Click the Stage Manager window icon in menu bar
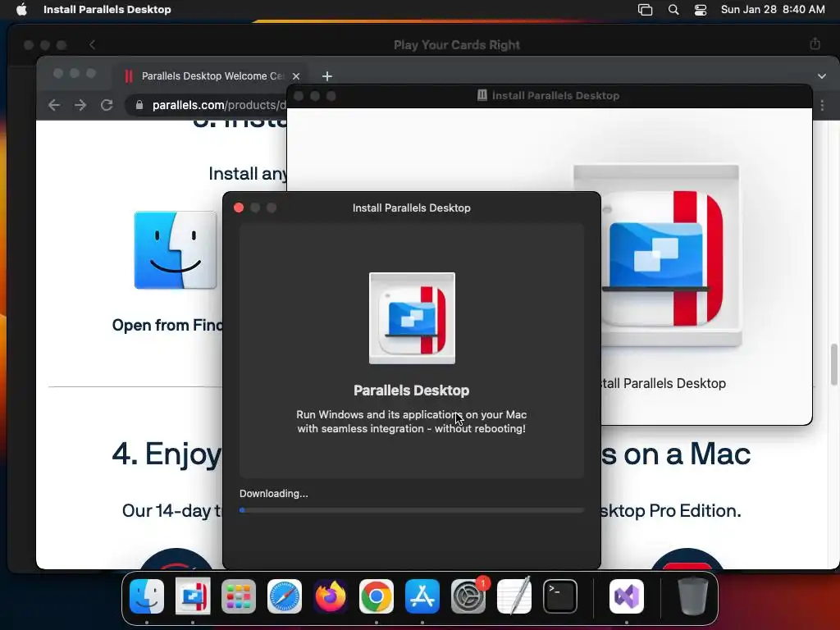The height and width of the screenshot is (630, 840). [645, 10]
